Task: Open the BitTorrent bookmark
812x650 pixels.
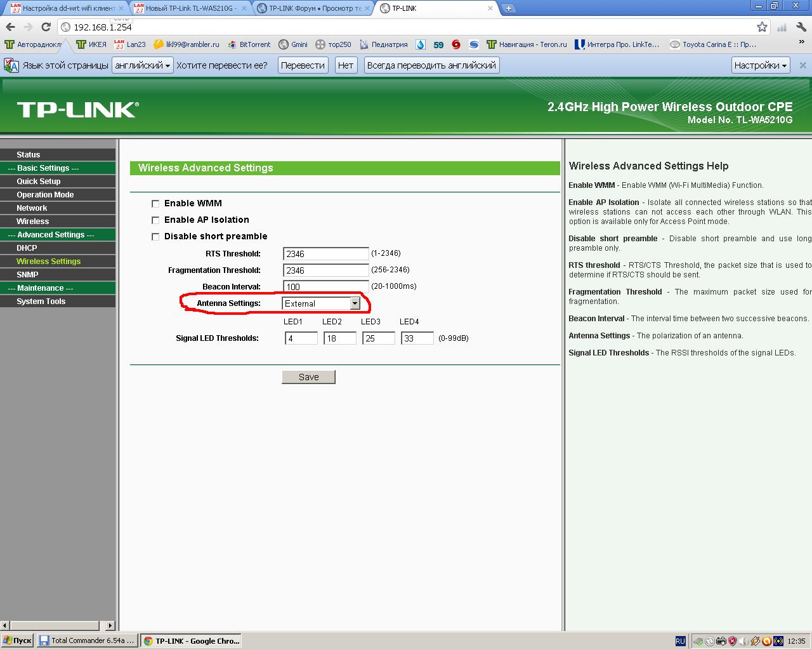Action: coord(249,44)
